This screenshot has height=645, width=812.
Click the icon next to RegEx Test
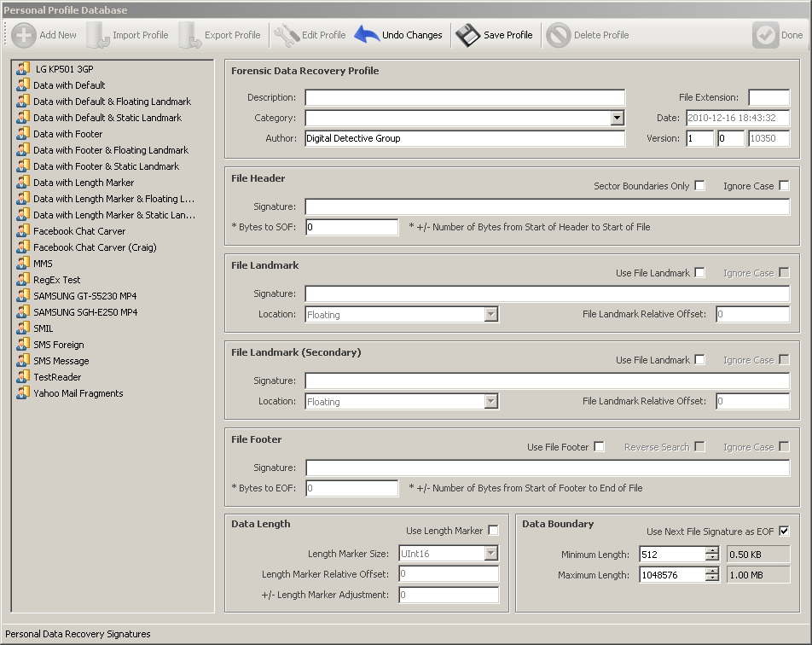tap(23, 279)
